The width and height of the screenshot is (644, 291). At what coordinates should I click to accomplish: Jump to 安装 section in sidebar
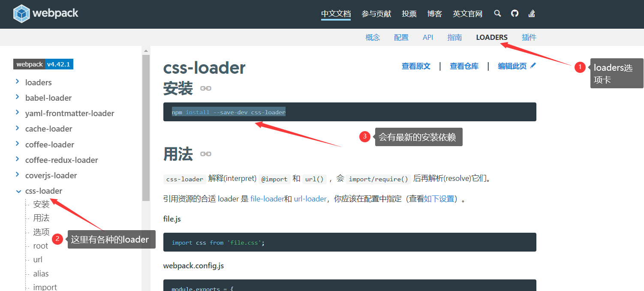(41, 204)
